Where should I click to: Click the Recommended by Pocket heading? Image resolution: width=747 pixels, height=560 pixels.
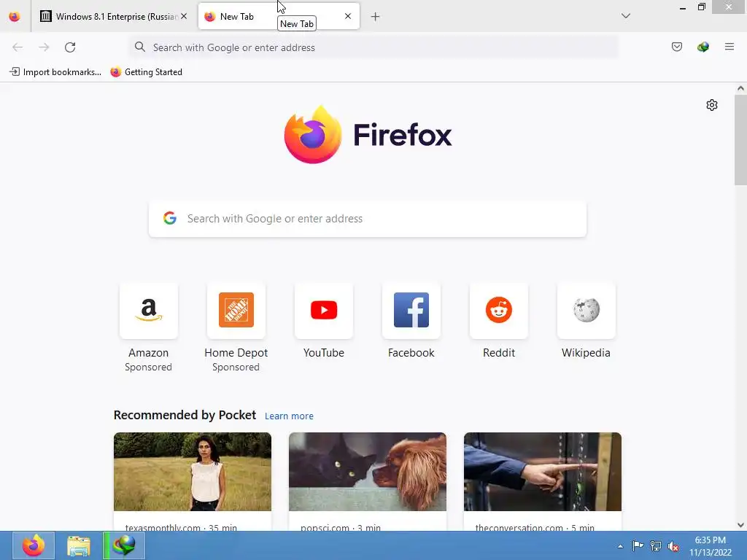pyautogui.click(x=185, y=415)
